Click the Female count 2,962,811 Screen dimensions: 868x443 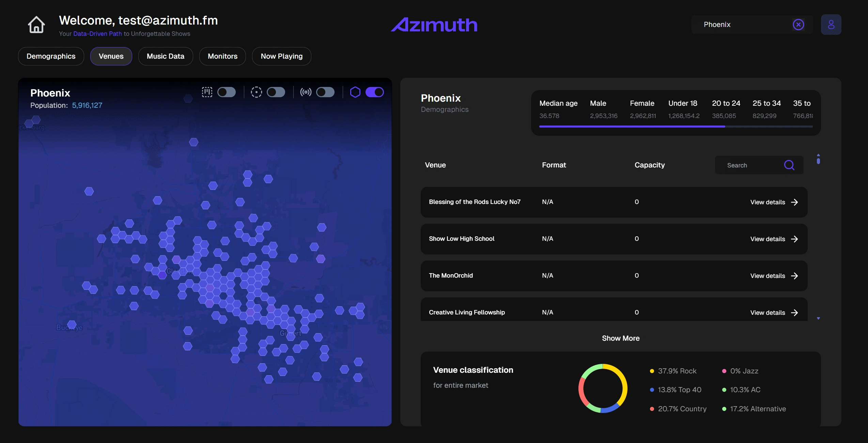643,116
